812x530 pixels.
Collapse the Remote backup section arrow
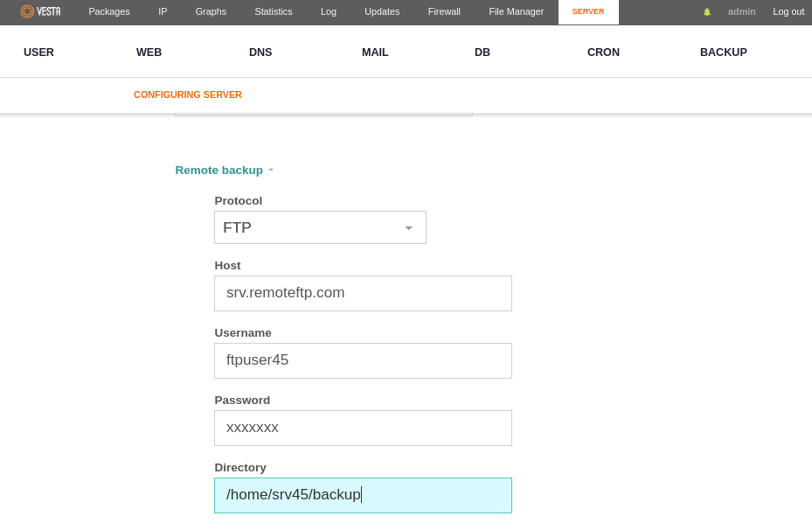271,170
